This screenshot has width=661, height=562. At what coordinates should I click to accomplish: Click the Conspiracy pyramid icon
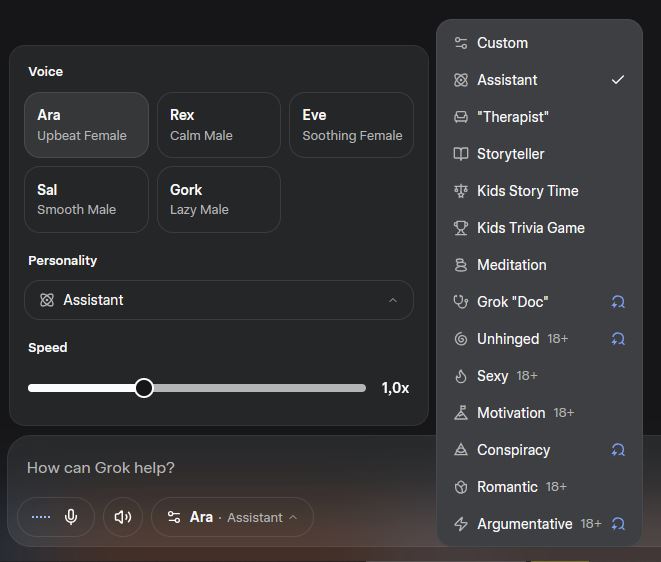coord(461,450)
